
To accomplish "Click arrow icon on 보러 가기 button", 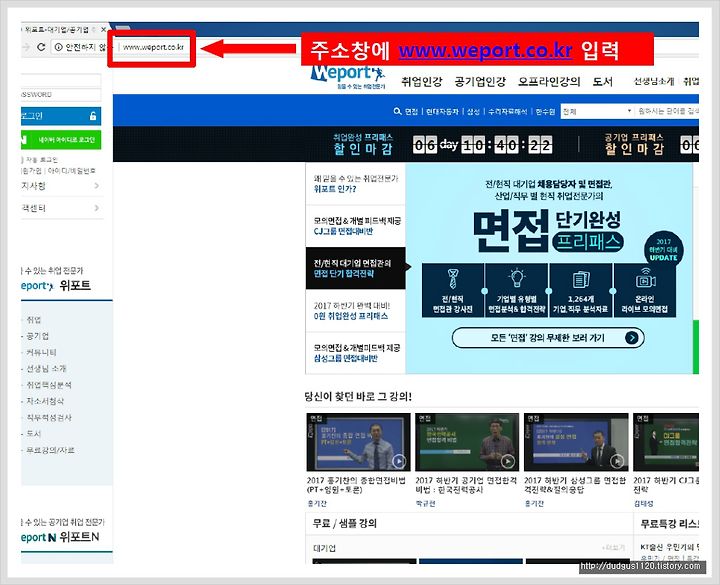I will coord(632,338).
